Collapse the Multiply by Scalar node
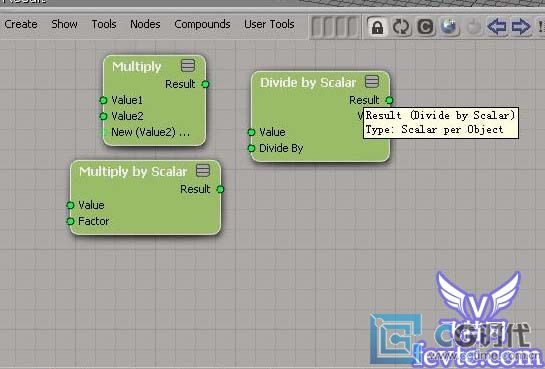 [x=203, y=171]
